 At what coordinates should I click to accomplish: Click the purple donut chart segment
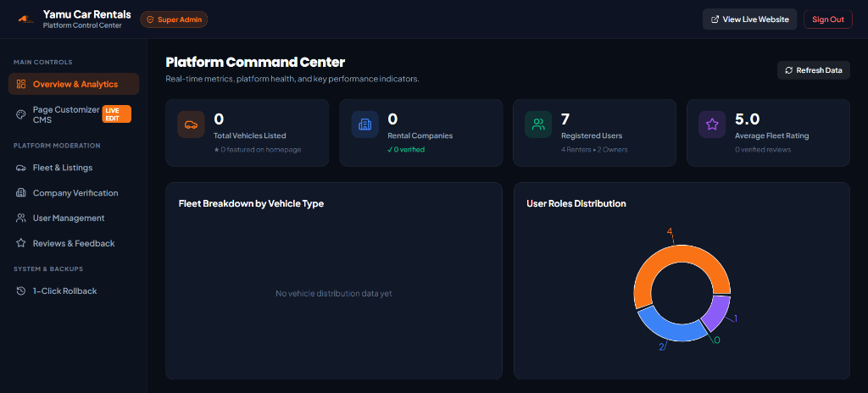718,313
